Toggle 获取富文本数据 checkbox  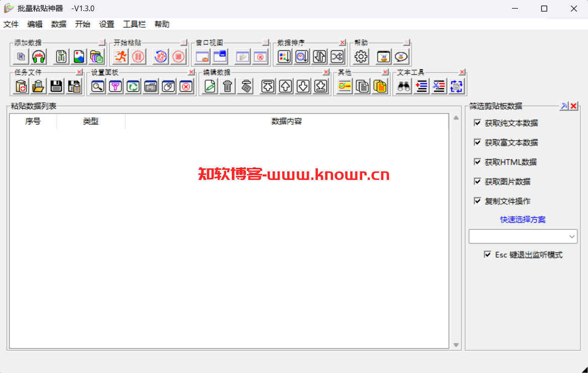477,142
